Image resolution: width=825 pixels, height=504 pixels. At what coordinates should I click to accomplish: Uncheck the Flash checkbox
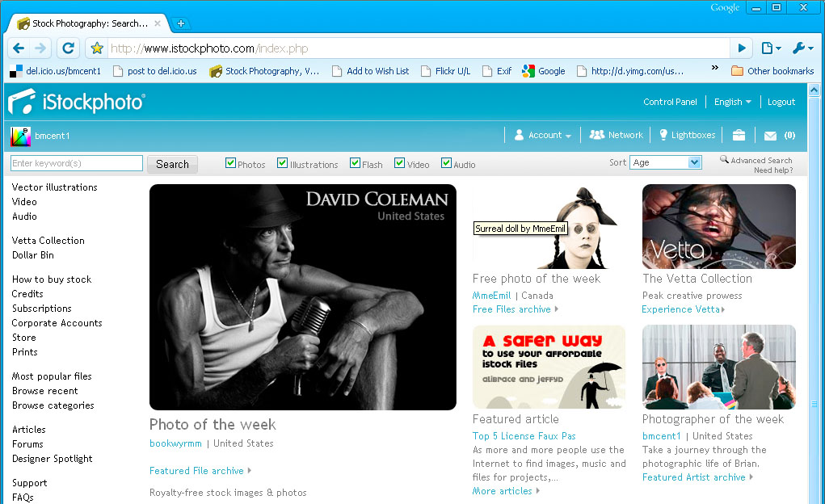[x=356, y=163]
